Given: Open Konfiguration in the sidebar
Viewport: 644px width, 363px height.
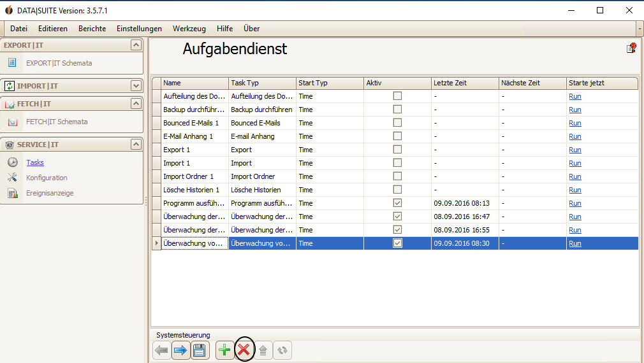Looking at the screenshot, I should click(x=47, y=178).
